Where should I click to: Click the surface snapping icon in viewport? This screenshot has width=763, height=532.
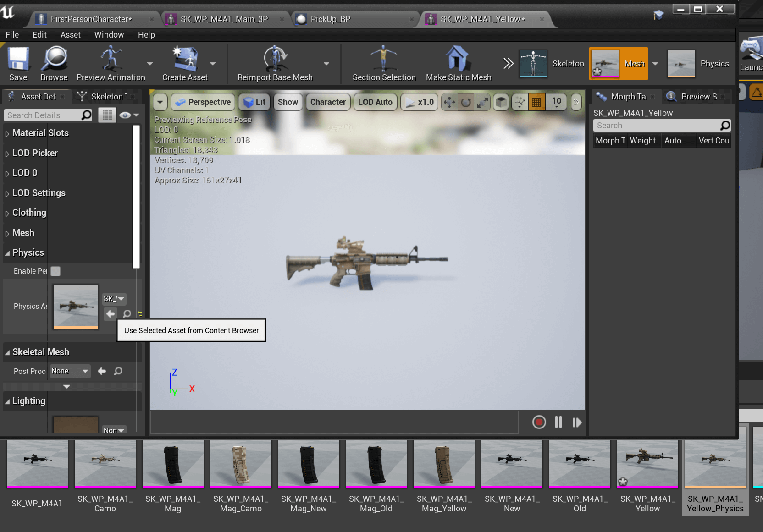coord(520,102)
